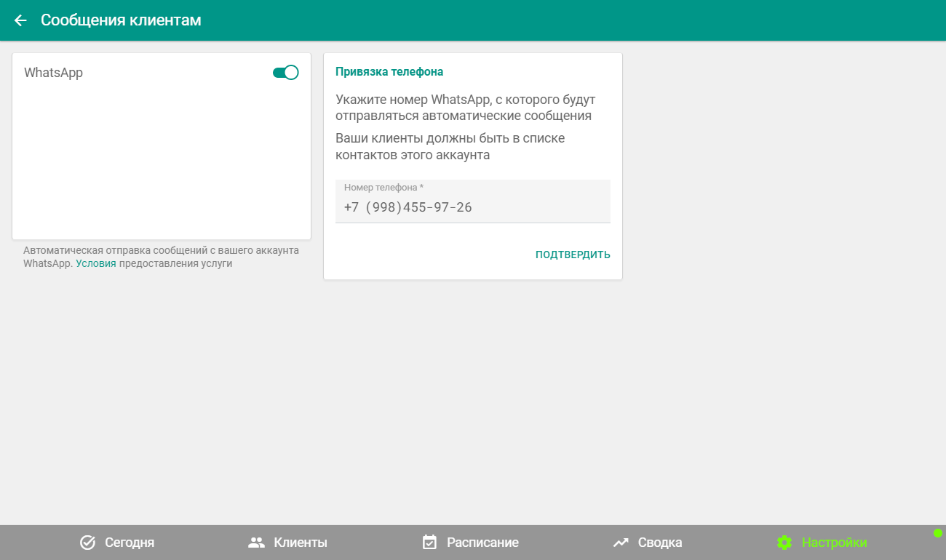The width and height of the screenshot is (946, 560).
Task: Click the WhatsApp label text
Action: 53,73
